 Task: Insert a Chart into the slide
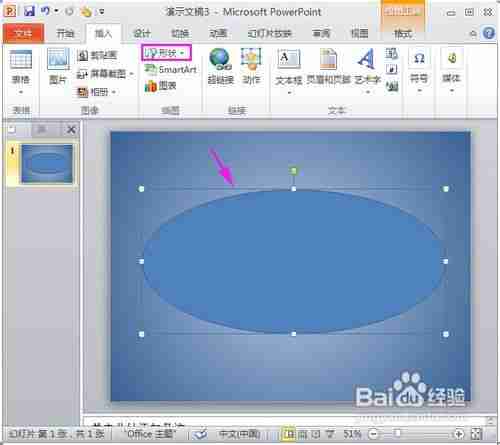pyautogui.click(x=160, y=86)
